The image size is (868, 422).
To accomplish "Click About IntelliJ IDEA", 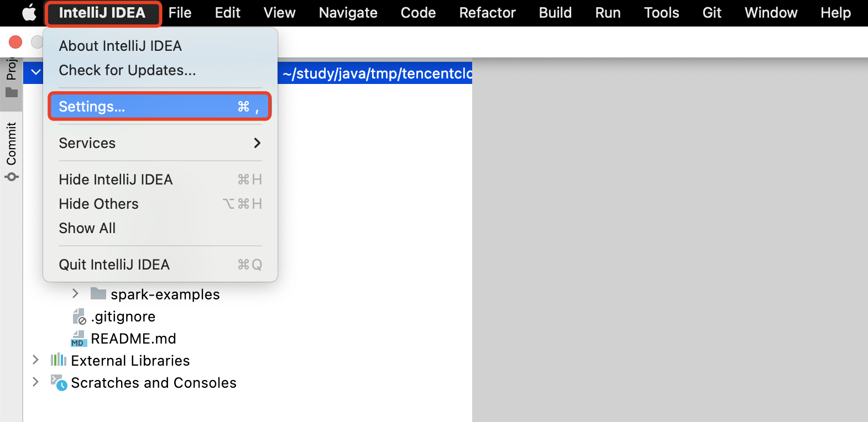I will pyautogui.click(x=121, y=46).
